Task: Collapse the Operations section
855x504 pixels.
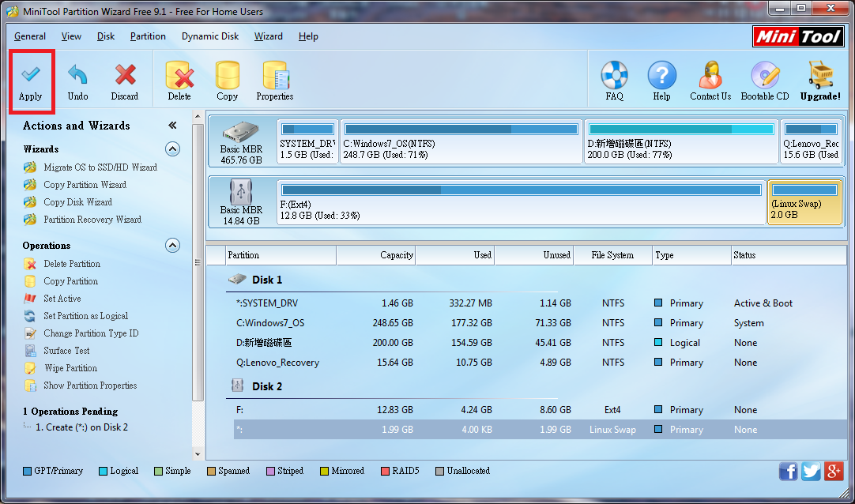Action: (x=172, y=245)
